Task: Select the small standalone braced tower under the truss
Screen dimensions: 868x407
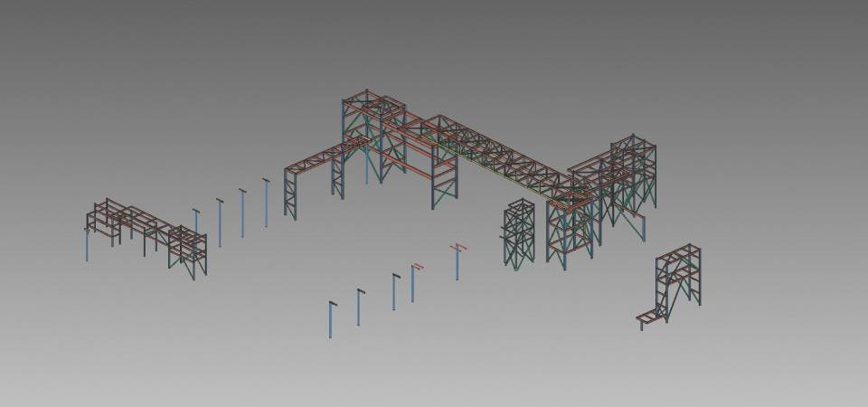Action: click(x=519, y=233)
